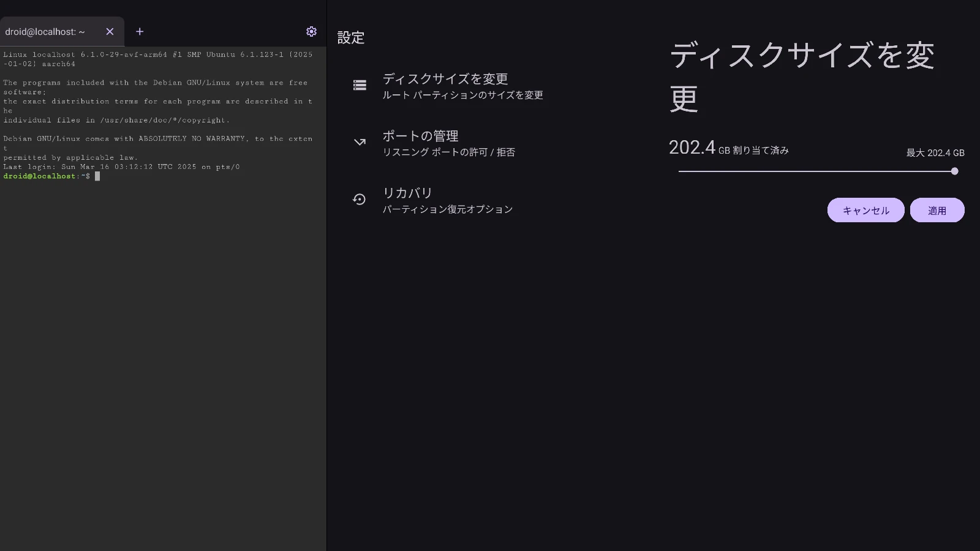Click the arrow icon beside ポートの管理
The height and width of the screenshot is (551, 980).
pyautogui.click(x=360, y=142)
